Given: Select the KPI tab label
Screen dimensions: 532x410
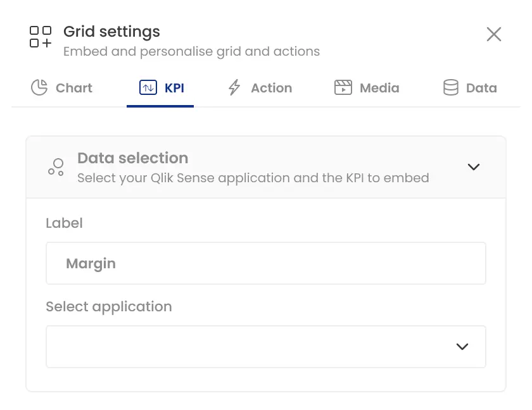Looking at the screenshot, I should tap(174, 88).
